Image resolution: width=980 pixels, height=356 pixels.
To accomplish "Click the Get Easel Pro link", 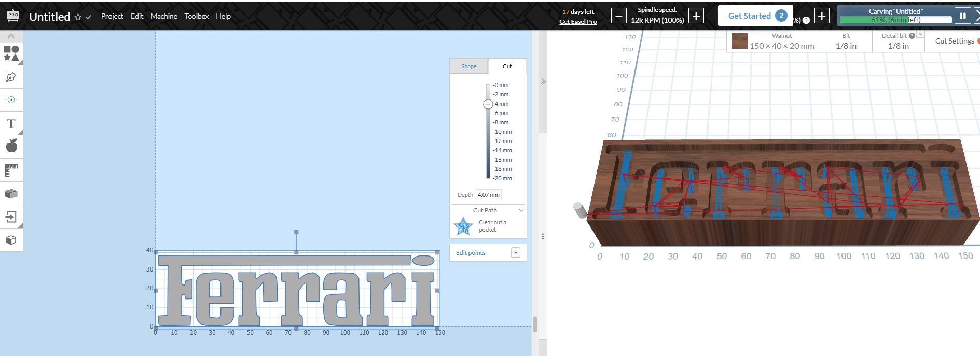I will [578, 22].
